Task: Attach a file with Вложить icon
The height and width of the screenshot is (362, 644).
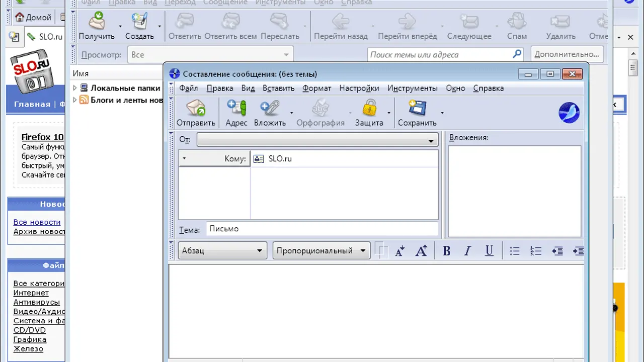Action: (x=270, y=112)
